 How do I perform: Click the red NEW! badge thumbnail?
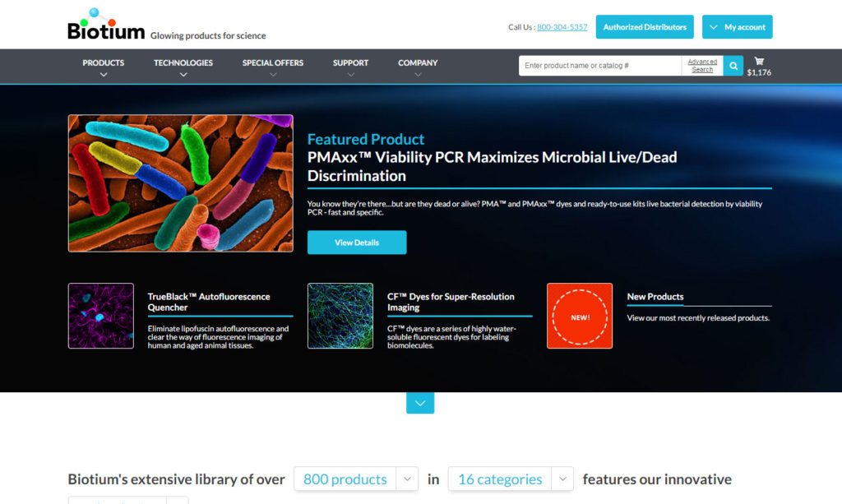(x=580, y=316)
